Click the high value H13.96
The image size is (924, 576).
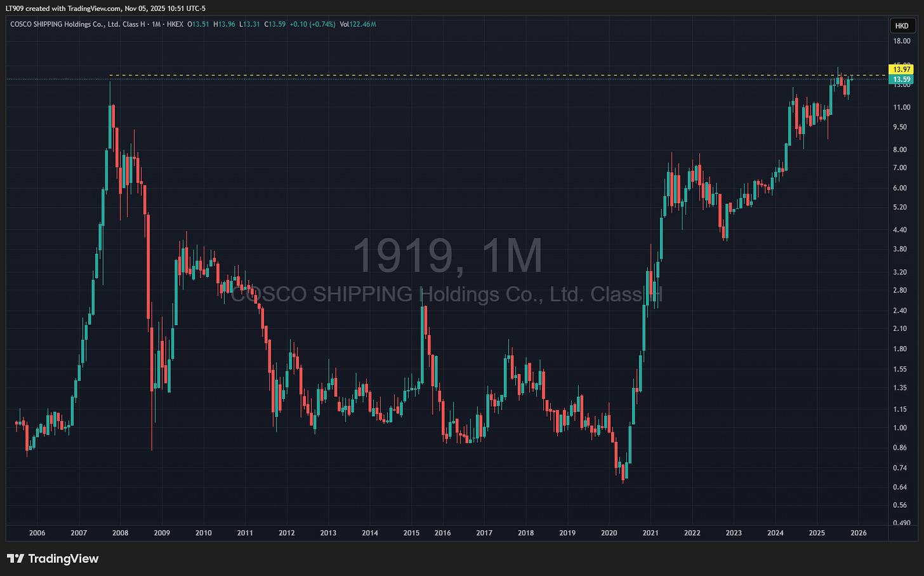pos(224,24)
